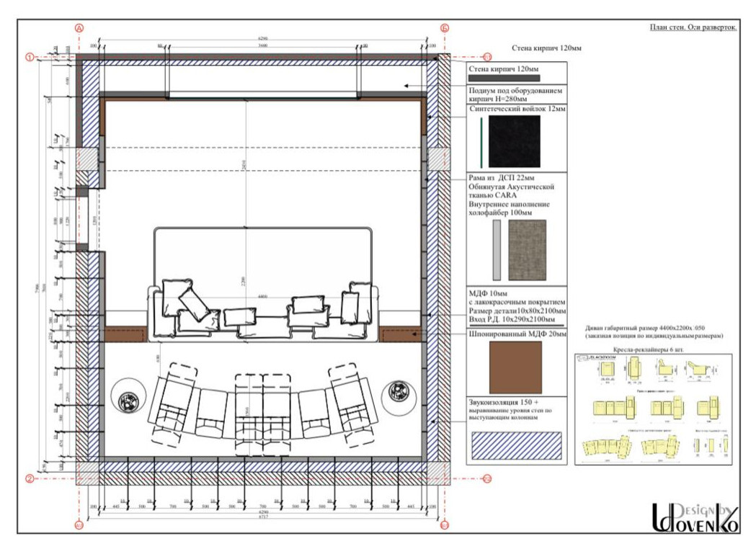Pick the gray acoustic fabric swatch
This screenshot has width=756, height=549.
click(527, 250)
